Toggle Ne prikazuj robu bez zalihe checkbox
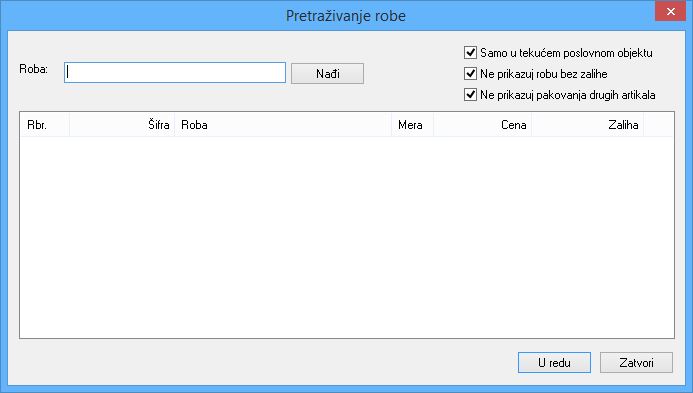The image size is (693, 393). coord(470,73)
